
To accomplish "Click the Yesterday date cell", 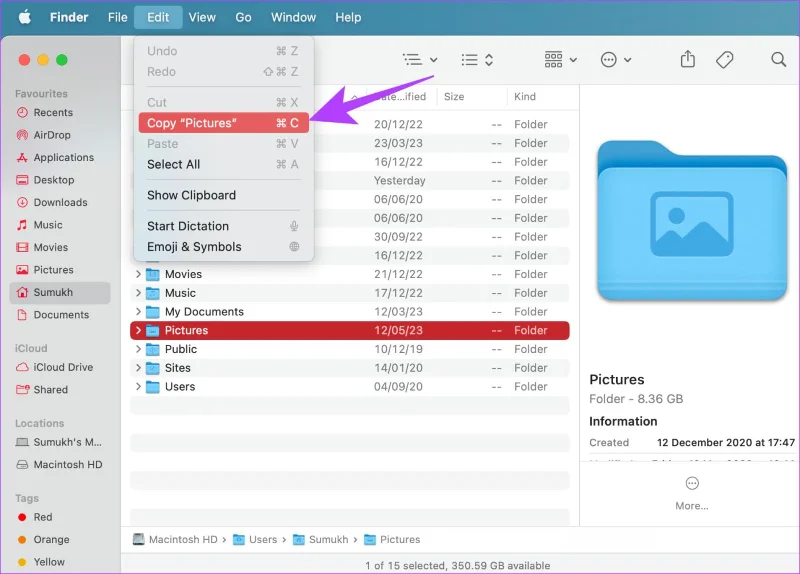I will (399, 181).
